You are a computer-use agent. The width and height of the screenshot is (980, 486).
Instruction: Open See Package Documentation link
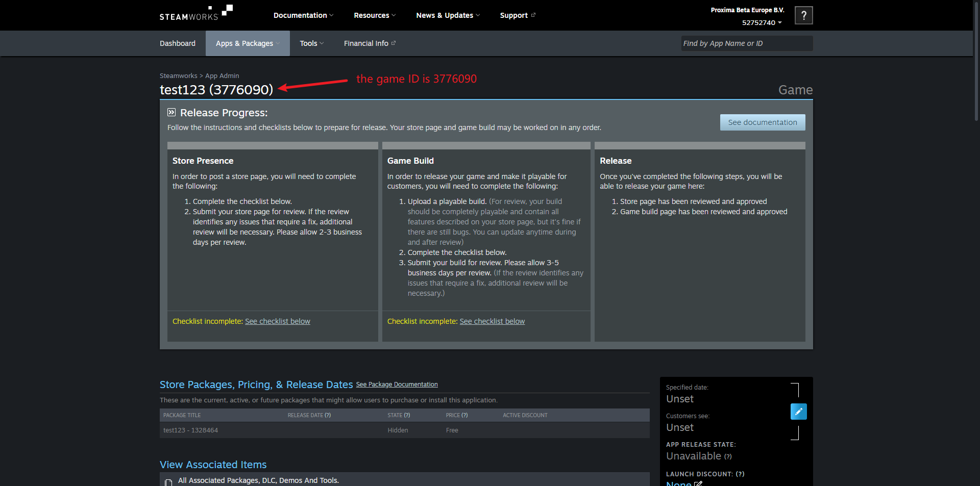[397, 385]
